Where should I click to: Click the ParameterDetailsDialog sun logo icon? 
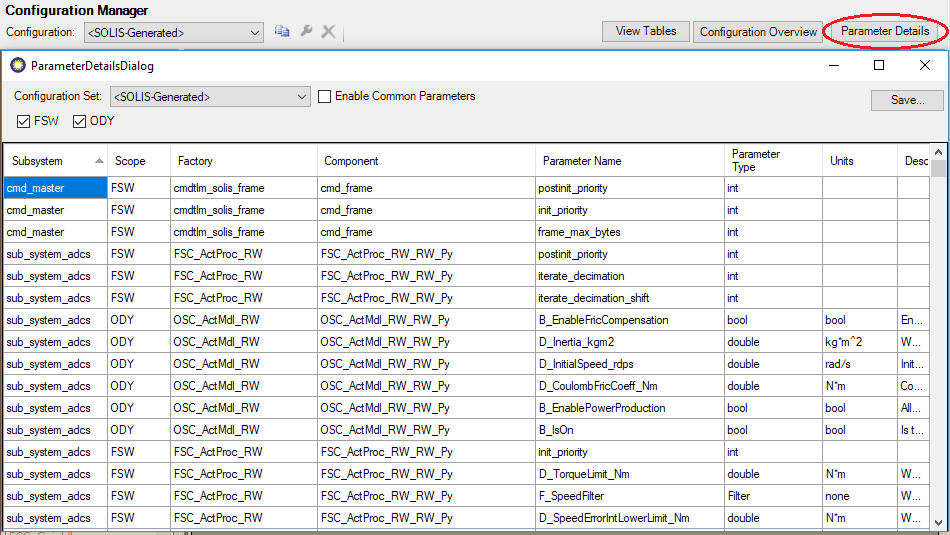pos(18,66)
